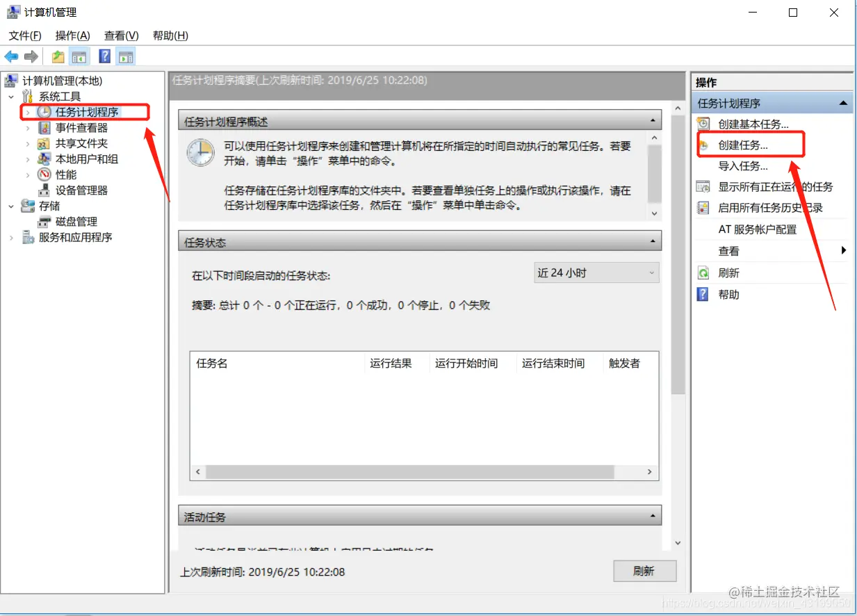Collapse the 任务状态 section

click(653, 242)
